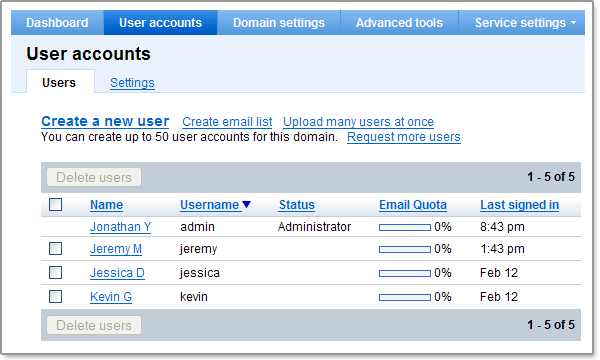Open the Advanced tools tab
Image resolution: width=600 pixels, height=360 pixels.
tap(399, 23)
